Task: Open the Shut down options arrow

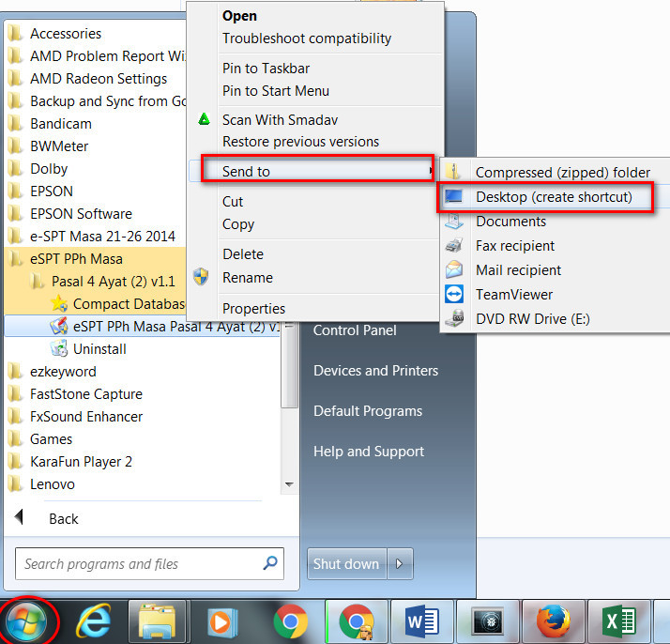Action: pyautogui.click(x=400, y=563)
